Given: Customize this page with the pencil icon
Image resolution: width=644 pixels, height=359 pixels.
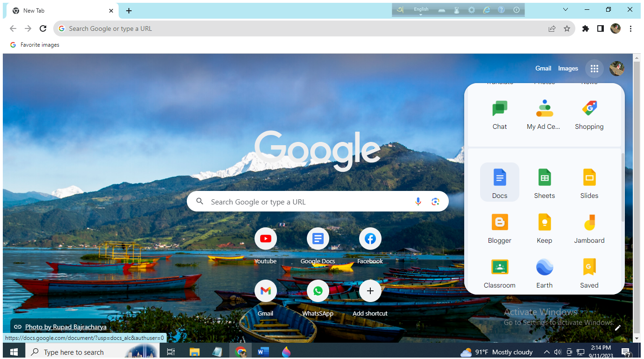Looking at the screenshot, I should pyautogui.click(x=618, y=328).
